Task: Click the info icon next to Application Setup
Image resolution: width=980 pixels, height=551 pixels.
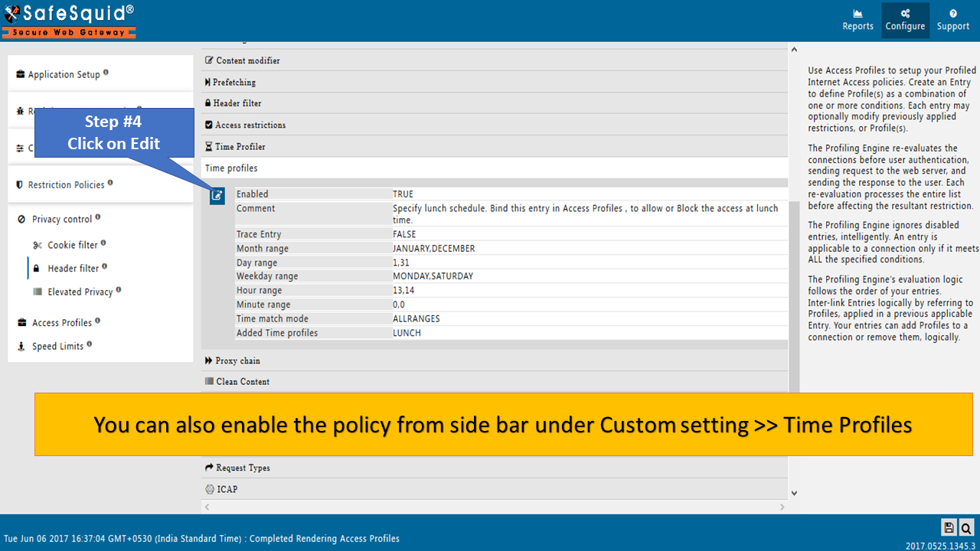Action: 106,73
